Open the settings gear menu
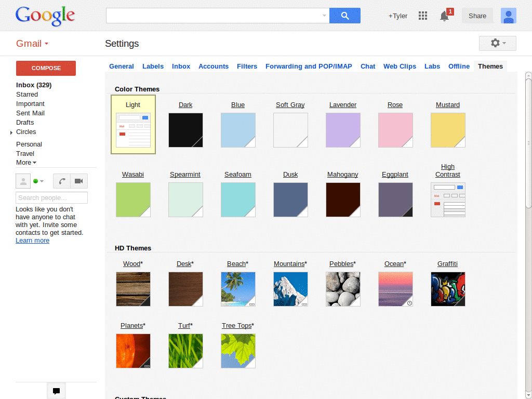532x399 pixels. point(497,43)
